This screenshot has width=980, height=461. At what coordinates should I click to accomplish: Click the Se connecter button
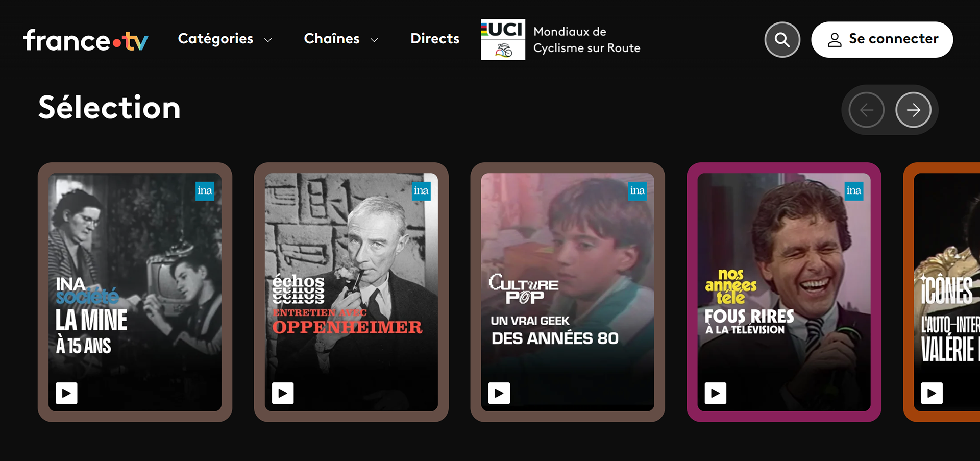(882, 39)
